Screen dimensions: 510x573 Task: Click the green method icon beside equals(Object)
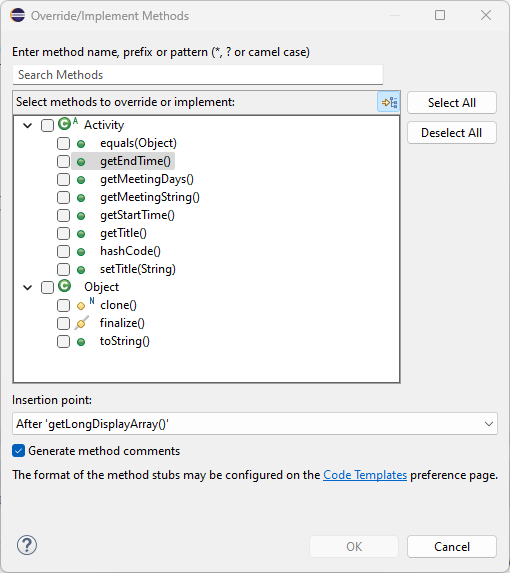81,144
